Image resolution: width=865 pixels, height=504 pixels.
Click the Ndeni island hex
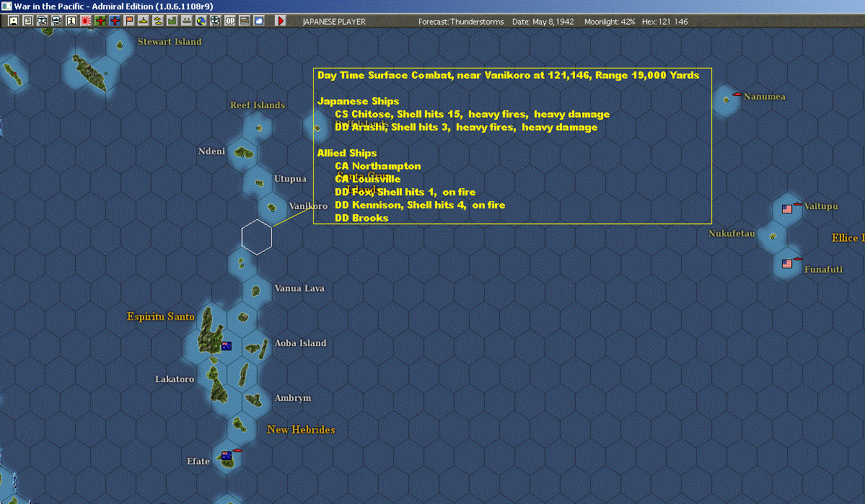tap(243, 152)
